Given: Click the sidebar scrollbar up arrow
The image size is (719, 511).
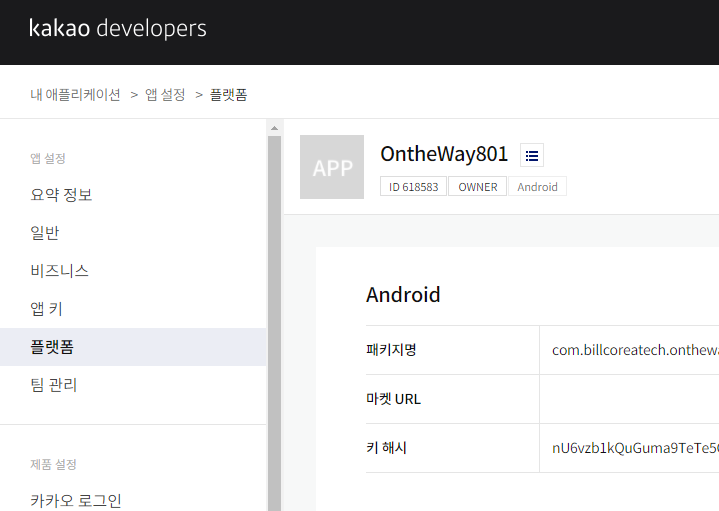Looking at the screenshot, I should pos(274,128).
